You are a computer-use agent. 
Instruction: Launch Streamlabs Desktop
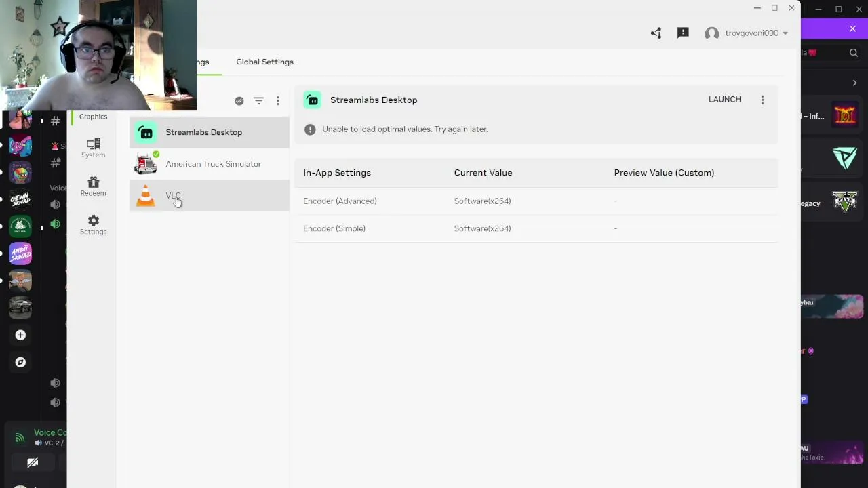coord(725,100)
